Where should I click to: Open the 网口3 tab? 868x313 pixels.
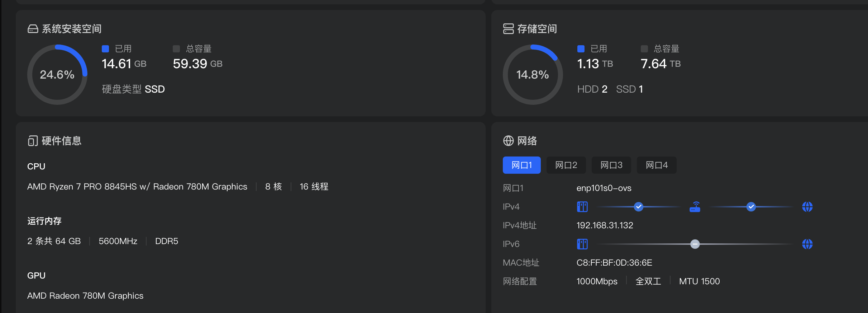(x=611, y=165)
